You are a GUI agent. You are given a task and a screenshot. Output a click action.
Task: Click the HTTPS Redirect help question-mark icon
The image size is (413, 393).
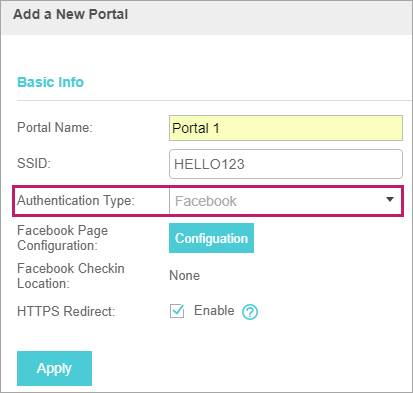250,312
